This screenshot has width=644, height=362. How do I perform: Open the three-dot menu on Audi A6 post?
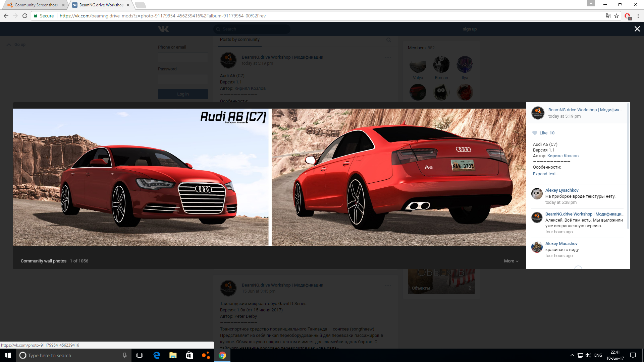388,58
